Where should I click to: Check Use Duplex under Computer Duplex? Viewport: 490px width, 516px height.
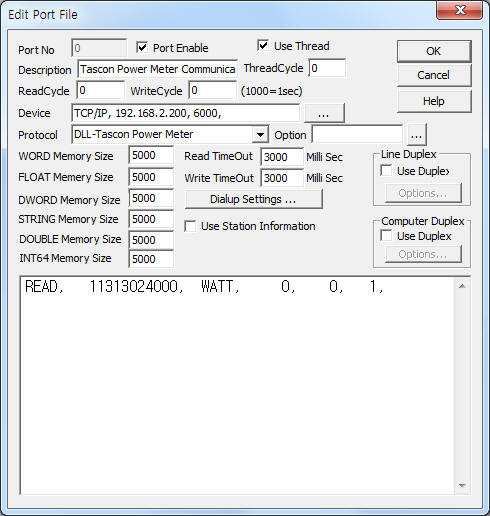386,236
